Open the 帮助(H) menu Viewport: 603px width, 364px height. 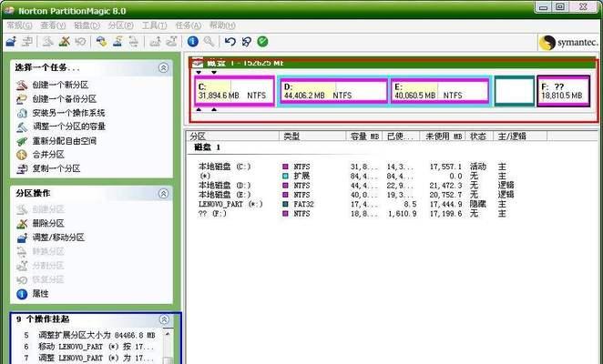(x=222, y=25)
